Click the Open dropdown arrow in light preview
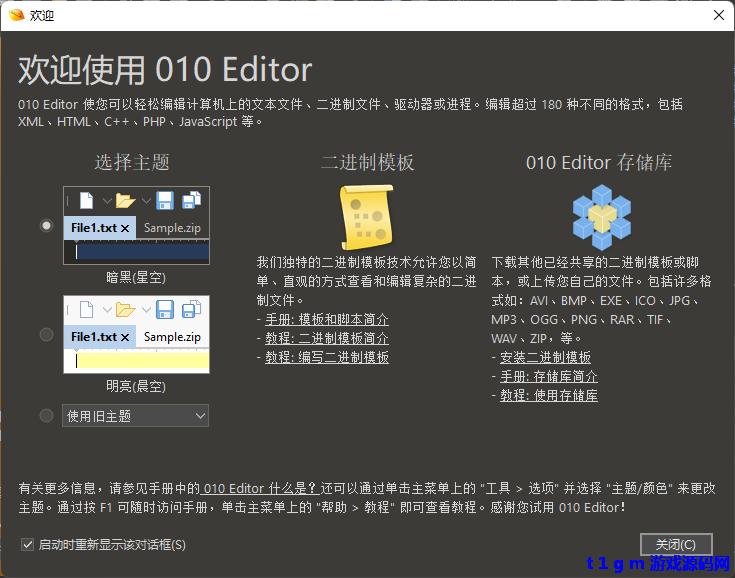 tap(145, 310)
